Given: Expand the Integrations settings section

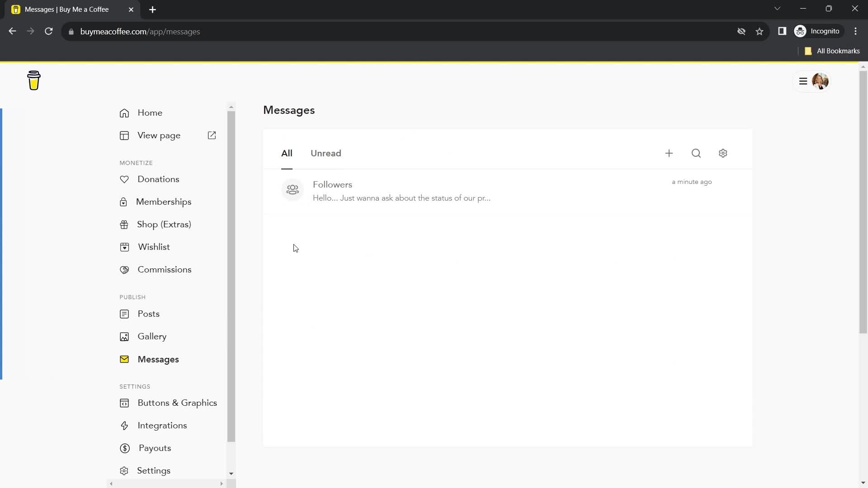Looking at the screenshot, I should [x=161, y=426].
